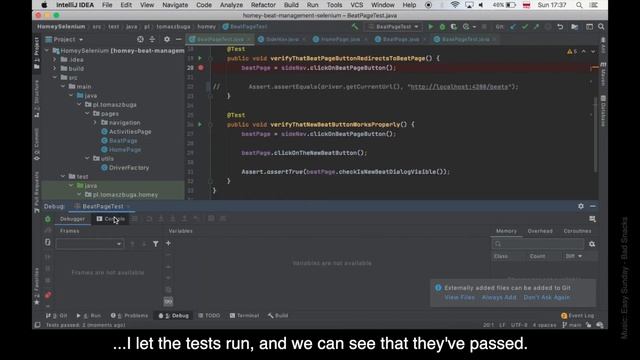Click the filter funnel icon in Frames
This screenshot has height=360, width=640.
coord(156,244)
